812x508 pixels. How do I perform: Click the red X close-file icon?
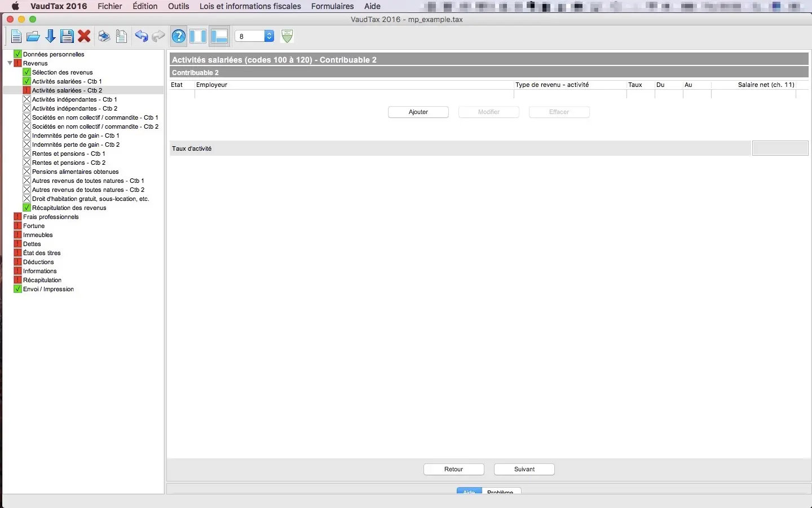[x=85, y=37]
